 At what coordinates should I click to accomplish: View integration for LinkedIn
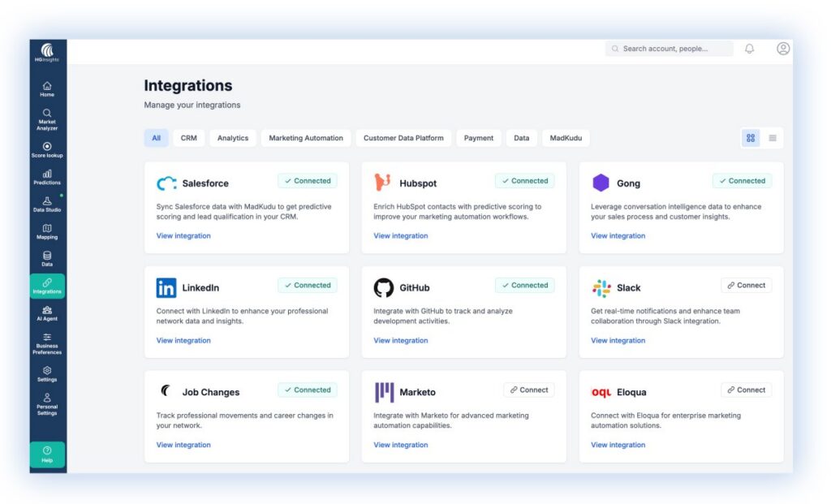[x=183, y=340]
